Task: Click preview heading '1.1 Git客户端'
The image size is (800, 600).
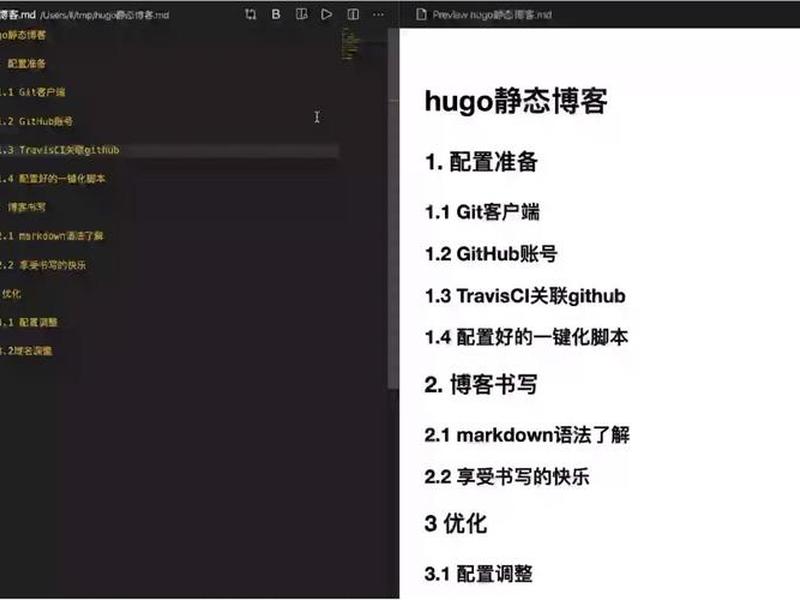Action: (482, 212)
